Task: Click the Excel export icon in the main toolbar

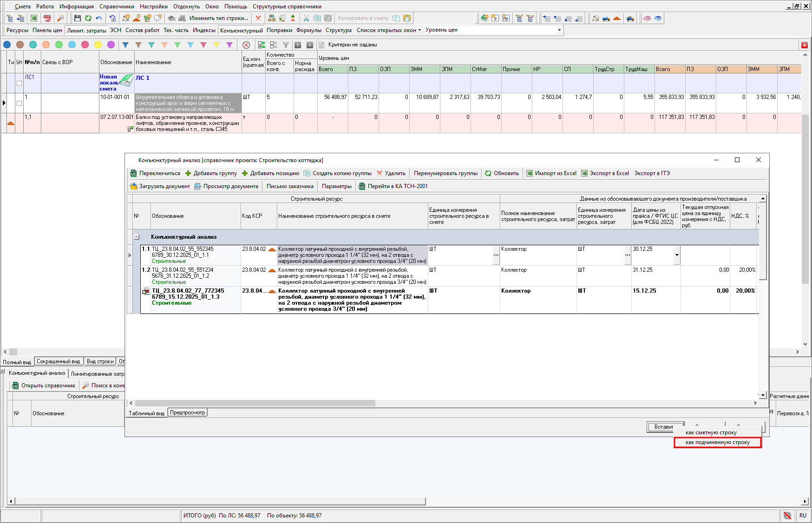Action: point(34,18)
